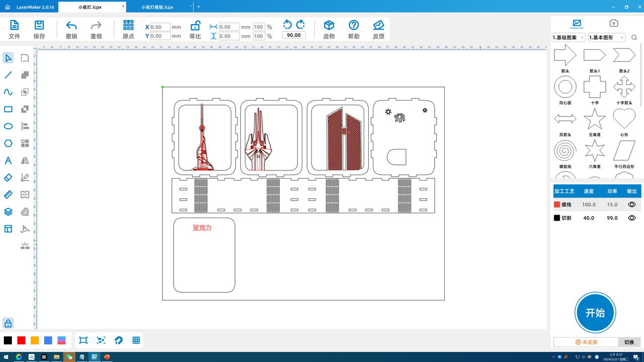
Task: Open the 1.基本图形 subcategory dropdown
Action: [607, 38]
